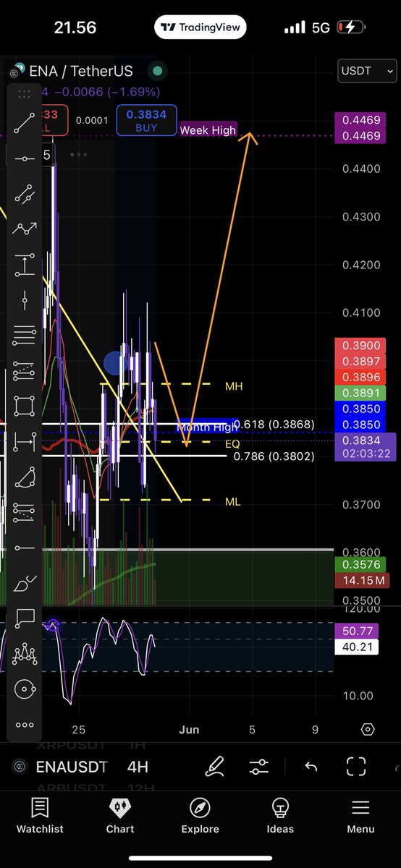
Task: Select the Arc curve drawing tool
Action: click(x=25, y=477)
